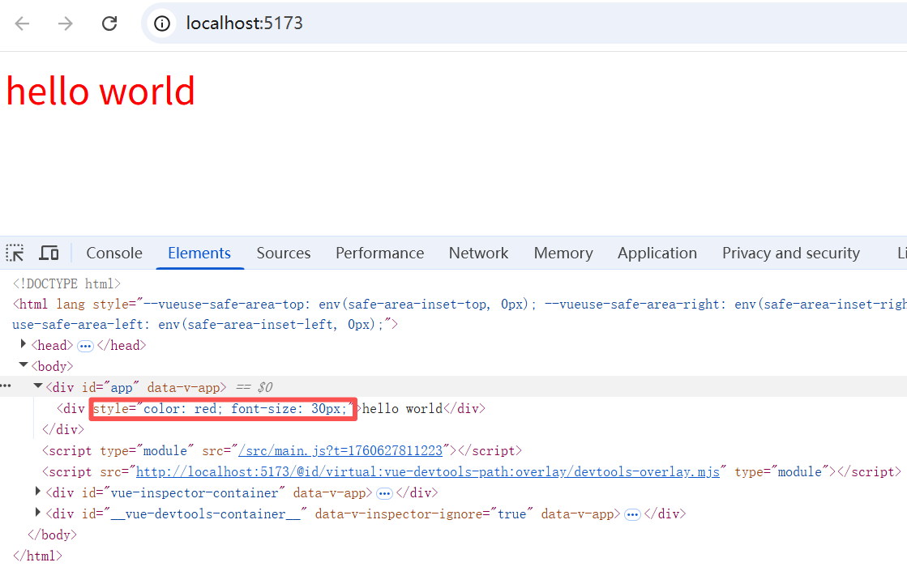Collapse the div id app node
Image resolution: width=907 pixels, height=588 pixels.
pyautogui.click(x=38, y=386)
